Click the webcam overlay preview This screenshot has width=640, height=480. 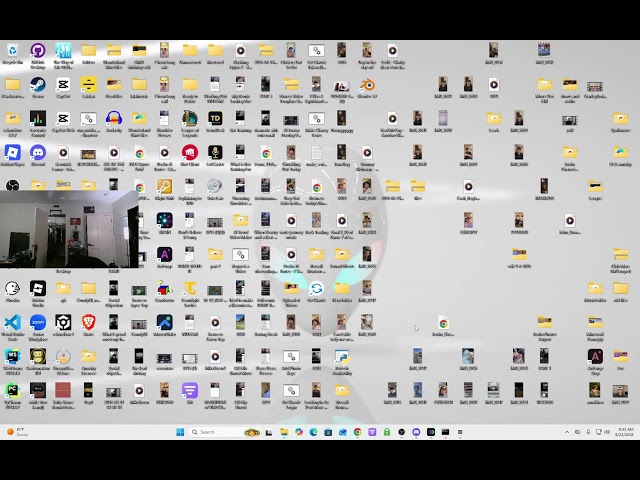tap(69, 229)
